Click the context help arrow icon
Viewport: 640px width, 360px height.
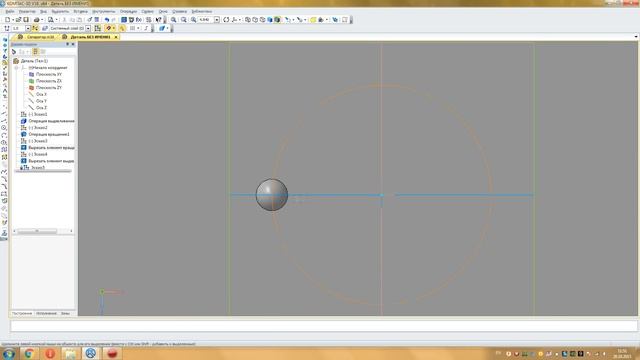point(158,20)
